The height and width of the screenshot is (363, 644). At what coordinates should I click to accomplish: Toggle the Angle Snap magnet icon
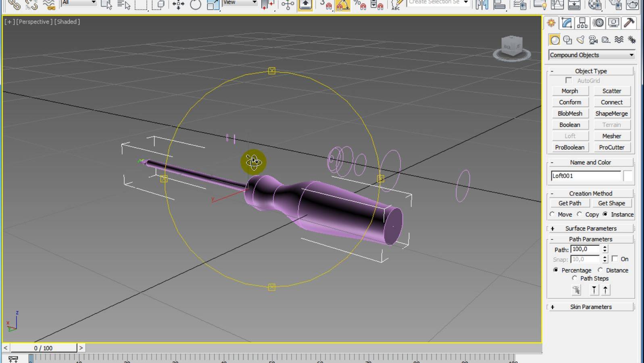coord(343,4)
